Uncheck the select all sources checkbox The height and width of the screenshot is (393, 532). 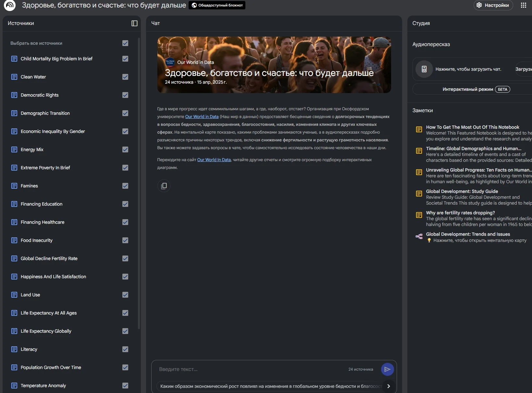[x=125, y=43]
